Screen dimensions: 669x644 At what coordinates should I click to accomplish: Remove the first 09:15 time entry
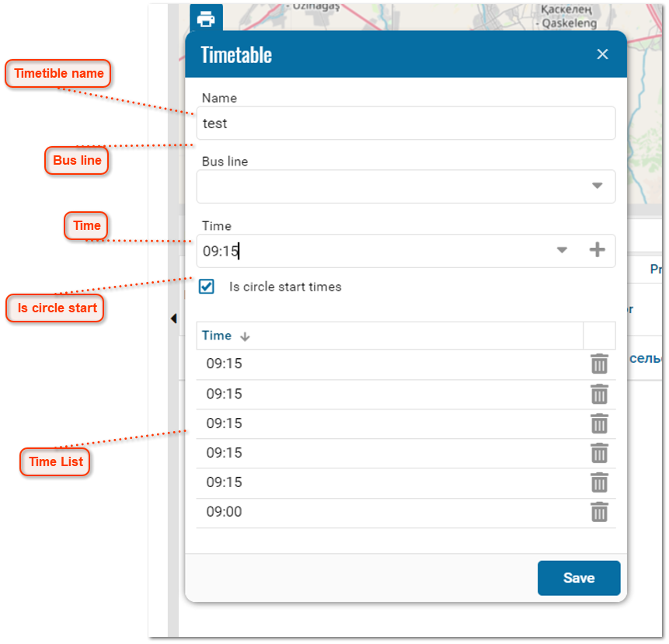[599, 363]
